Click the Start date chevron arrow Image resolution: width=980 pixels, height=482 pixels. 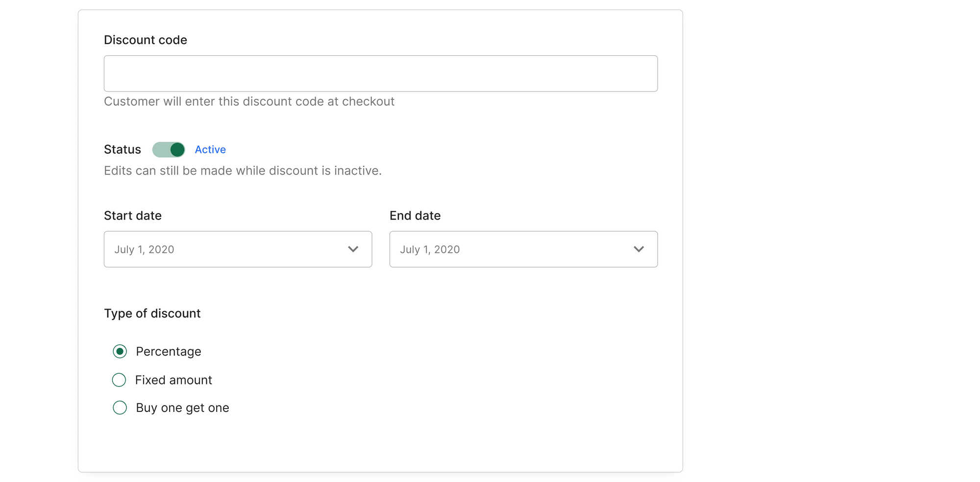pyautogui.click(x=353, y=249)
